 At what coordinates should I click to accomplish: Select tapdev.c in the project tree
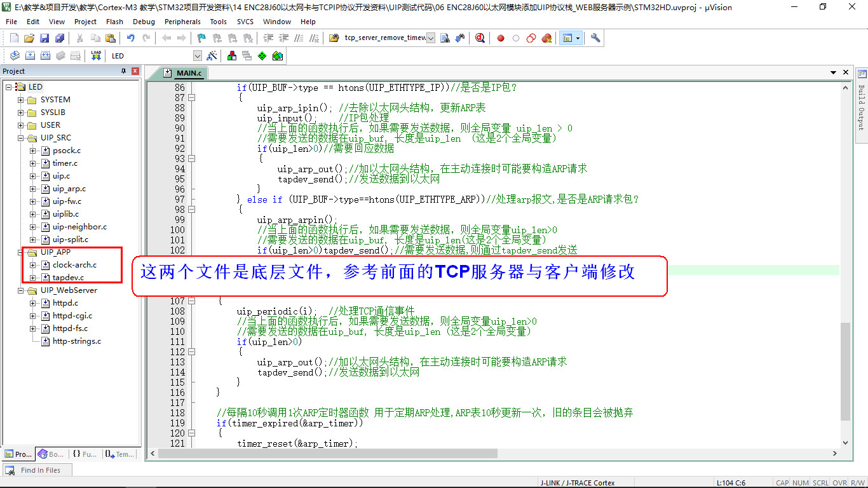(x=68, y=278)
